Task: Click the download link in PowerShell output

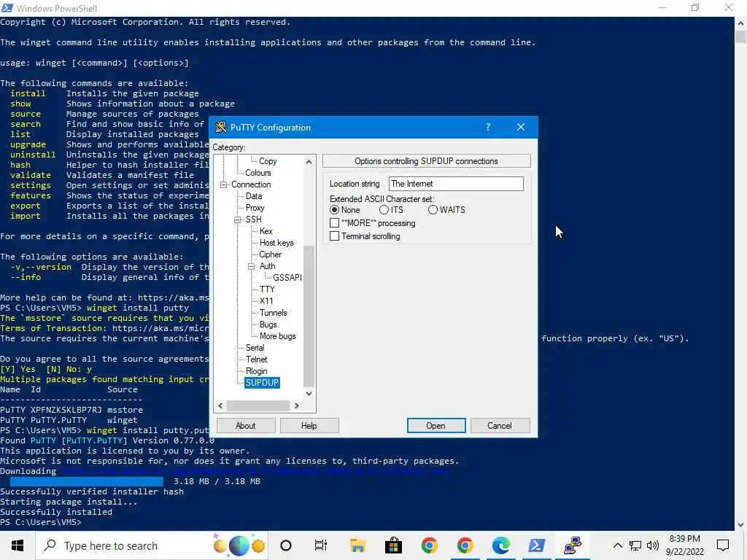Action: (255, 471)
